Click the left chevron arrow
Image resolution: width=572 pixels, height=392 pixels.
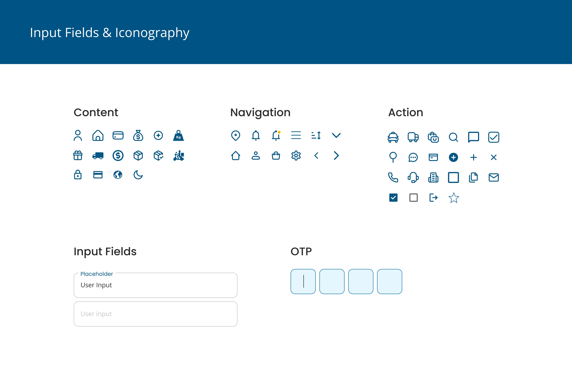(316, 156)
